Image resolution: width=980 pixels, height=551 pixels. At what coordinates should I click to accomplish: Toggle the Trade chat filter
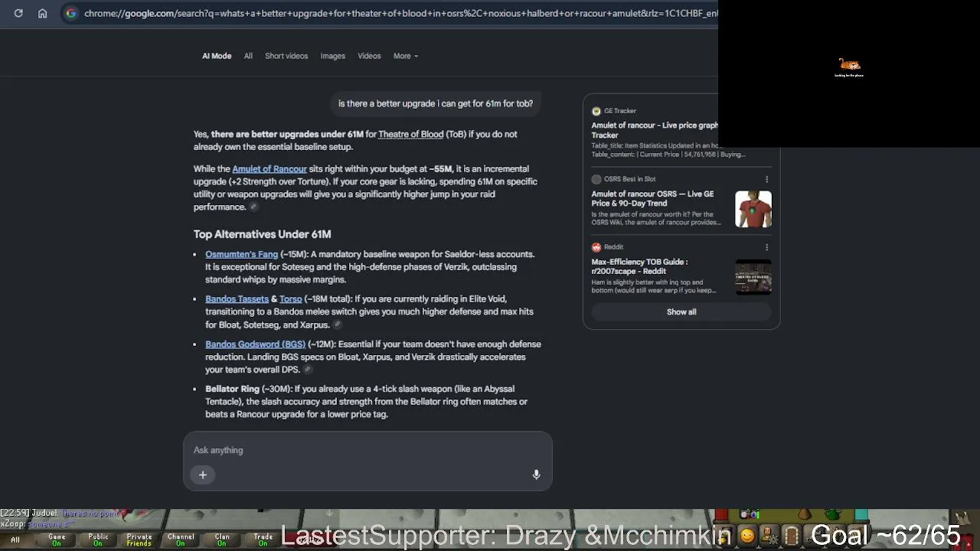263,540
